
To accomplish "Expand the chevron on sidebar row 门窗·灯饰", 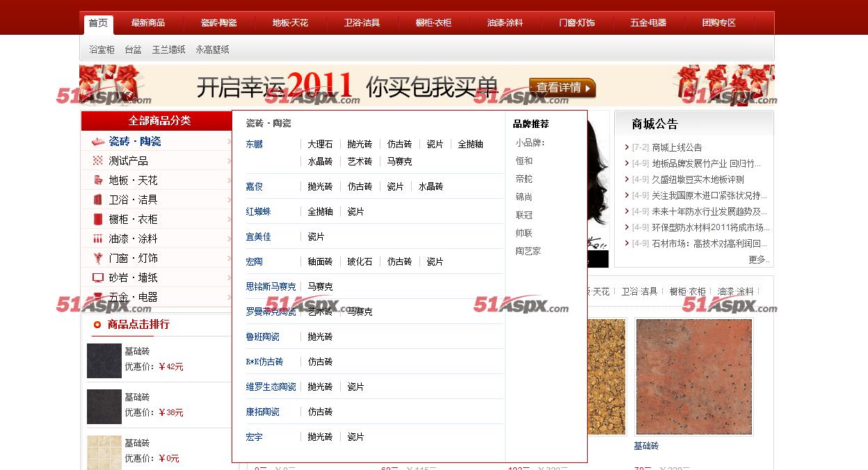I will point(229,258).
